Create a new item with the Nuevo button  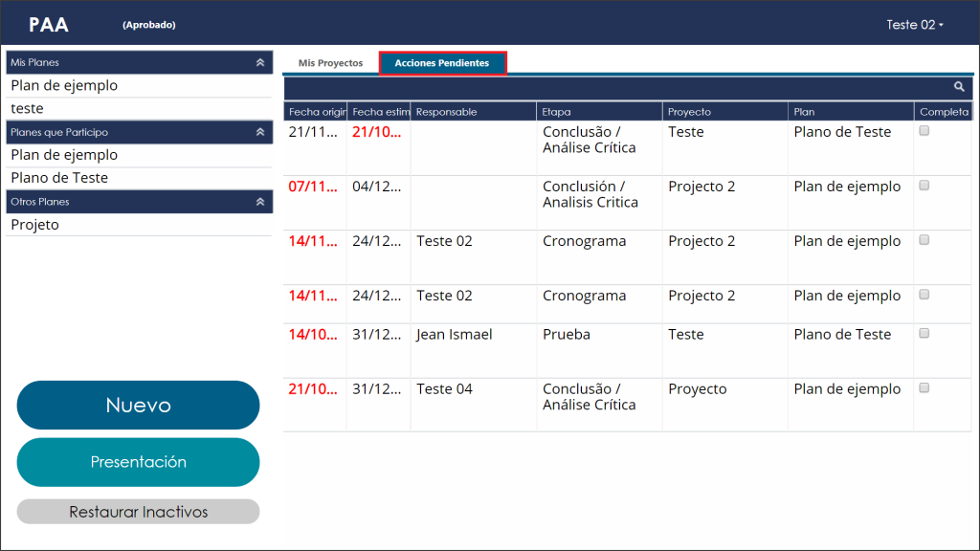pyautogui.click(x=138, y=405)
